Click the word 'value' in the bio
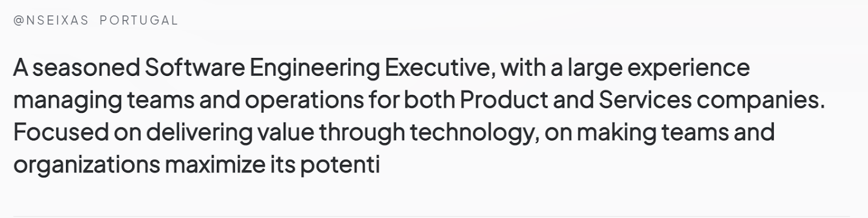 coord(288,132)
